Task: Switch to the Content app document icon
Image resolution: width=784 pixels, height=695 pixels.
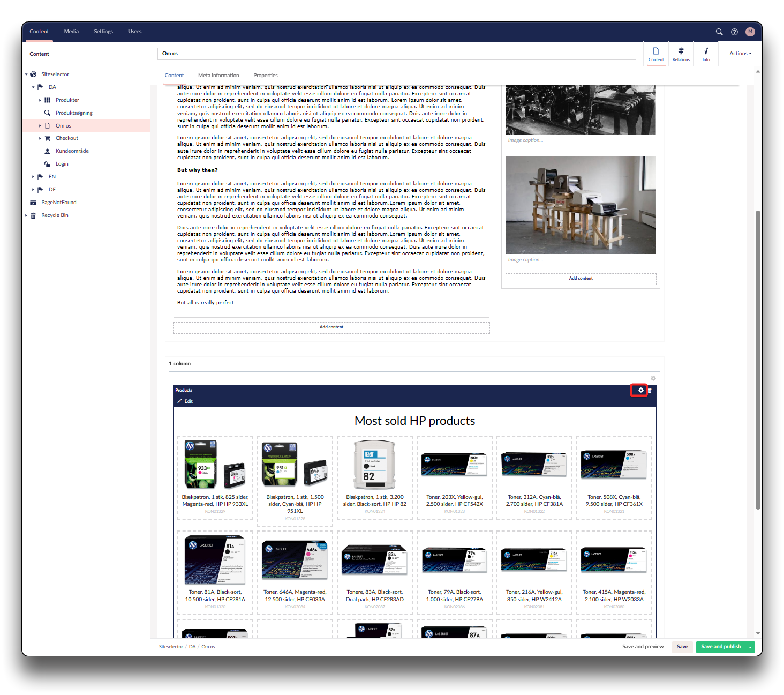Action: pos(656,54)
